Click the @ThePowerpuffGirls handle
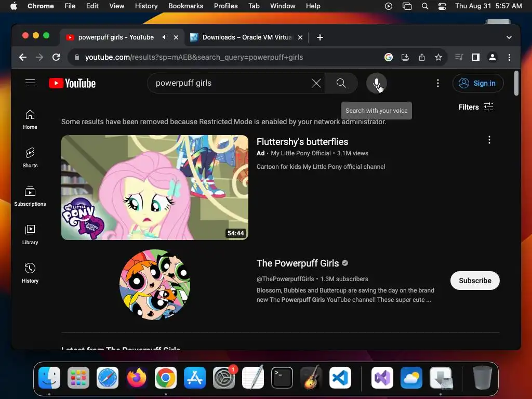This screenshot has width=532, height=399. pyautogui.click(x=285, y=279)
